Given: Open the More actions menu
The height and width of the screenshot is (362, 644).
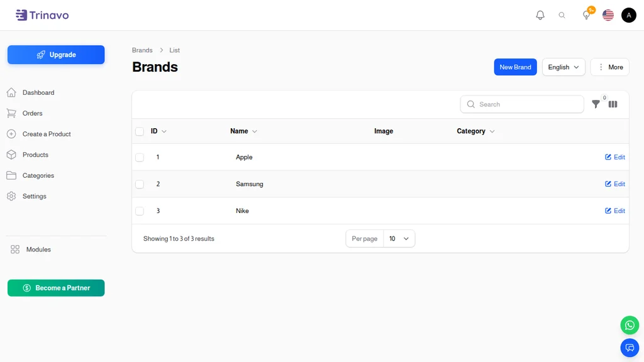Looking at the screenshot, I should pos(610,67).
